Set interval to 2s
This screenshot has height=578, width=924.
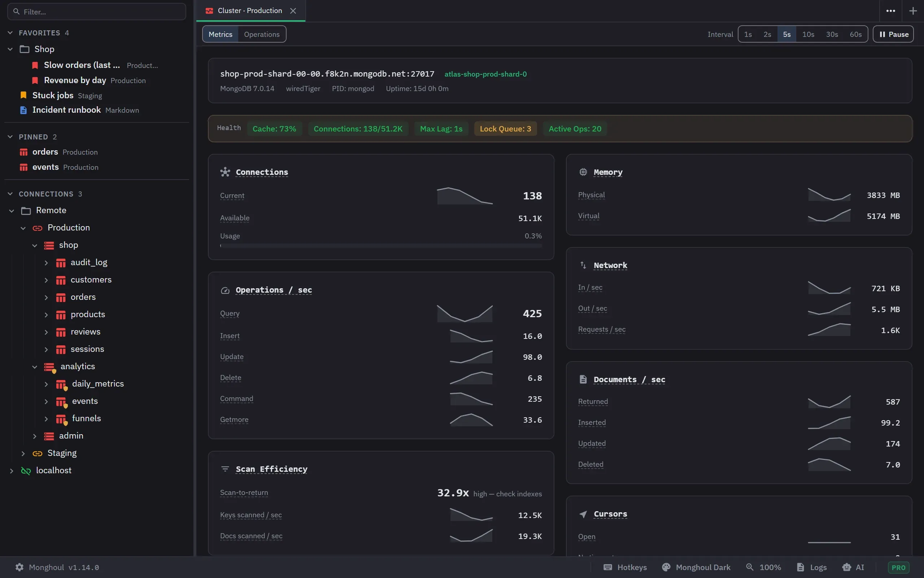click(x=767, y=34)
